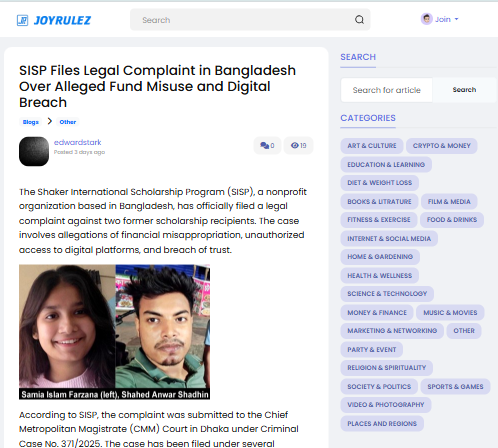Select the Marketing & Networking category

[392, 331]
